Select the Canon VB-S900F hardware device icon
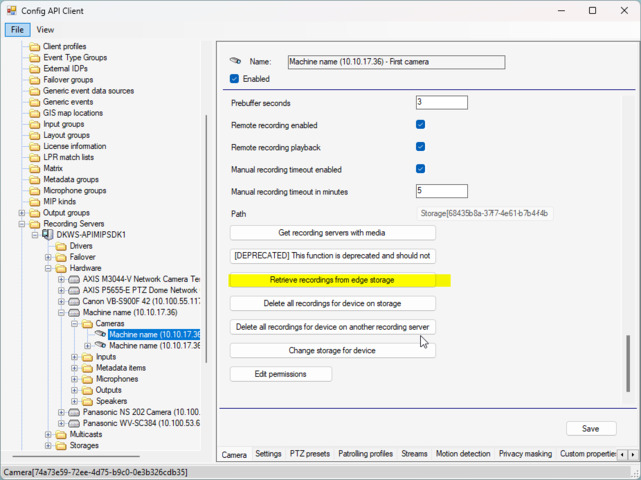Viewport: 641px width, 480px height. 74,301
